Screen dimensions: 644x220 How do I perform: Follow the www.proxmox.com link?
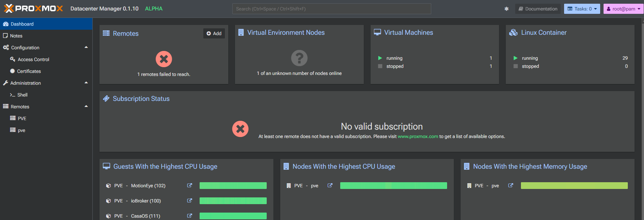coord(418,136)
